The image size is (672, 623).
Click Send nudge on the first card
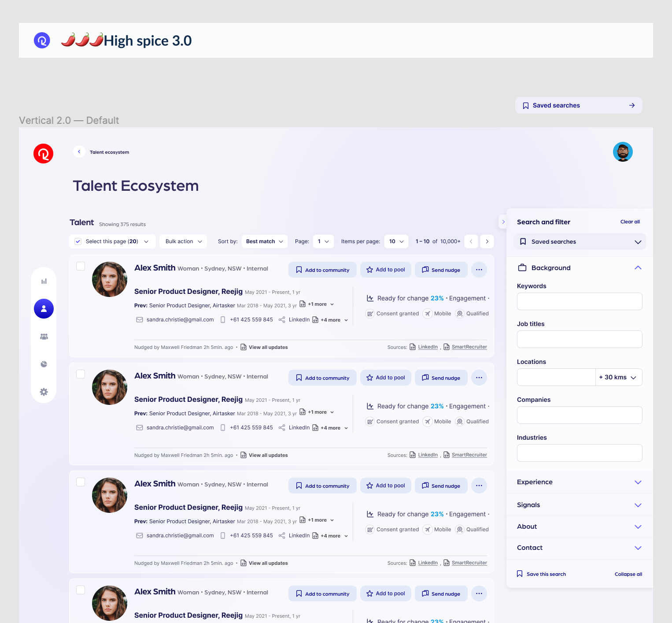pos(441,270)
